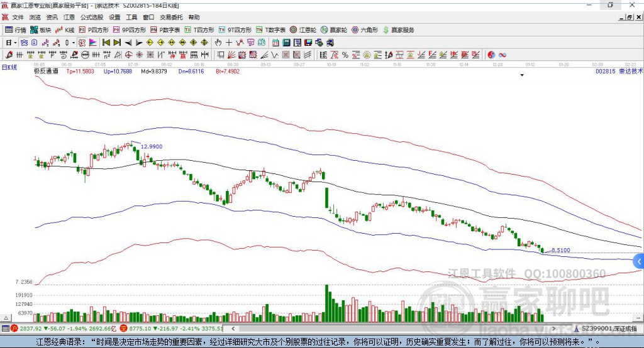
Task: Click the Up=10.7688 indicator value
Action: pos(118,72)
